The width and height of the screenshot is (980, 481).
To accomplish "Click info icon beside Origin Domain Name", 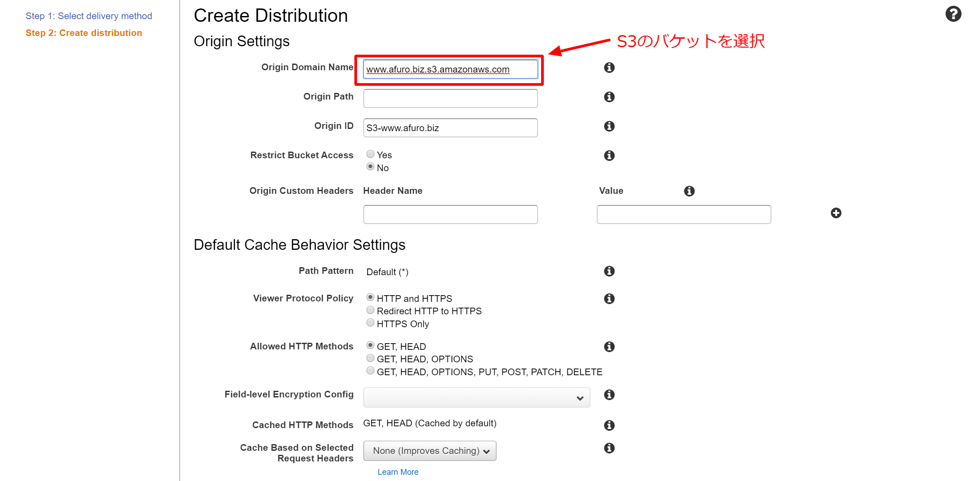I will 609,68.
